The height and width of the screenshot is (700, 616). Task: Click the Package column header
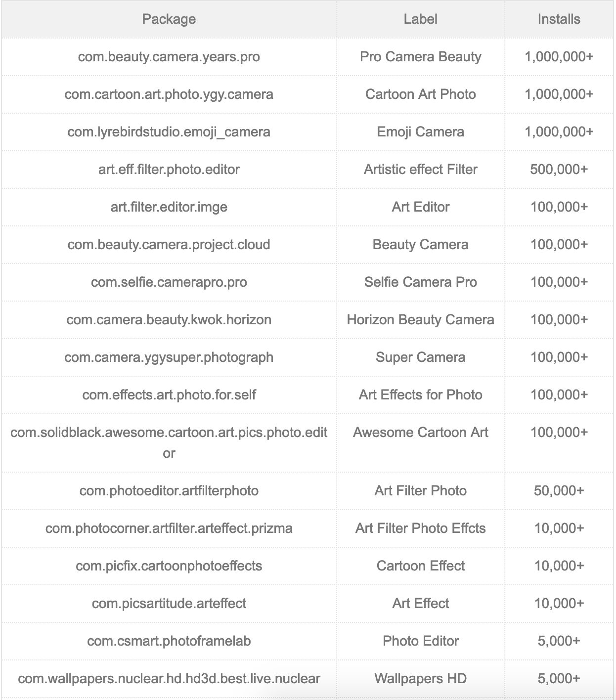tap(169, 19)
